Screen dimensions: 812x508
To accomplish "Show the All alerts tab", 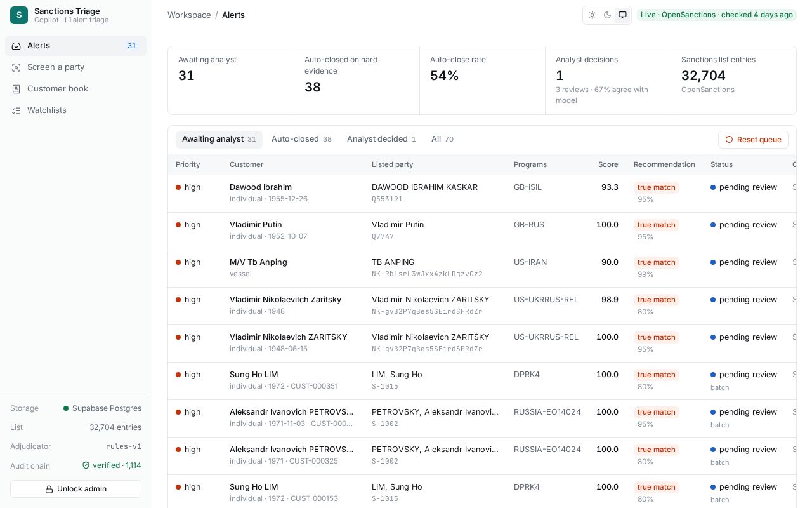I will (x=442, y=140).
